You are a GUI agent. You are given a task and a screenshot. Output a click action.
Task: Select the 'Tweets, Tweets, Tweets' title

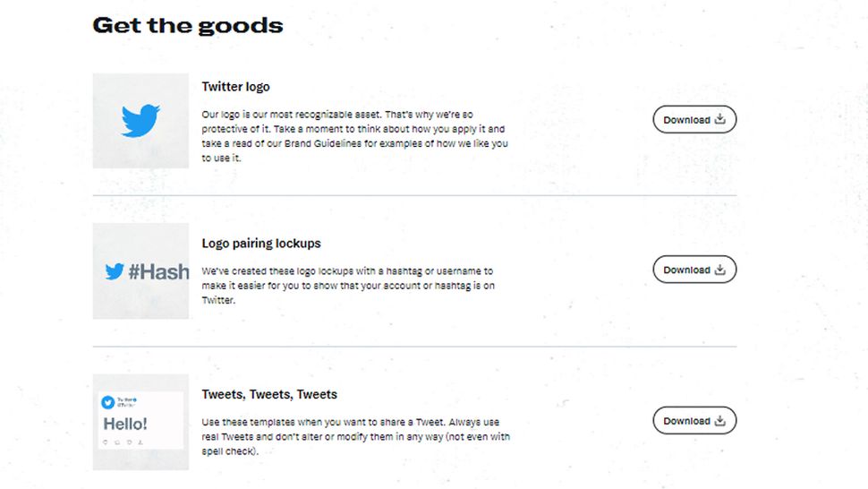(x=269, y=395)
